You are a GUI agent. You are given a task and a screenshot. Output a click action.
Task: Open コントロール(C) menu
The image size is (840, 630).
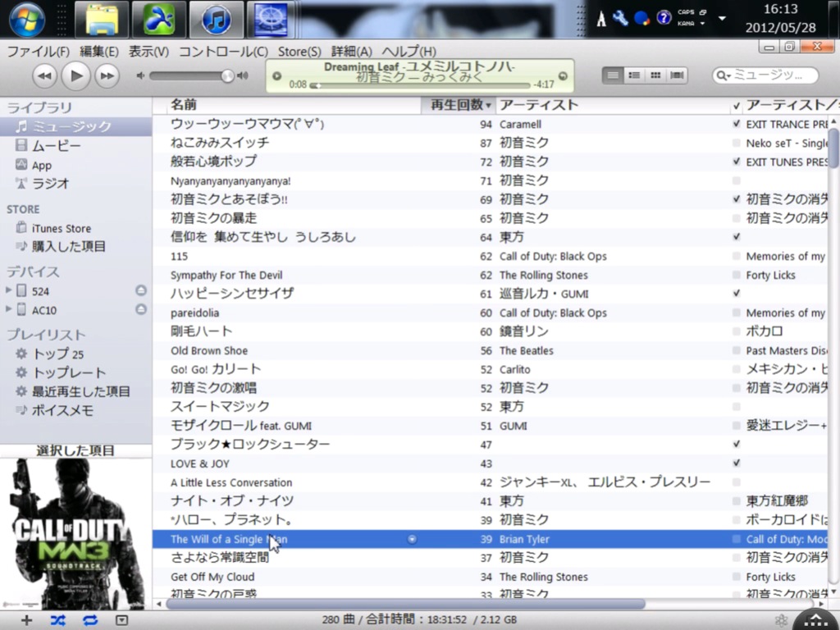[x=223, y=52]
